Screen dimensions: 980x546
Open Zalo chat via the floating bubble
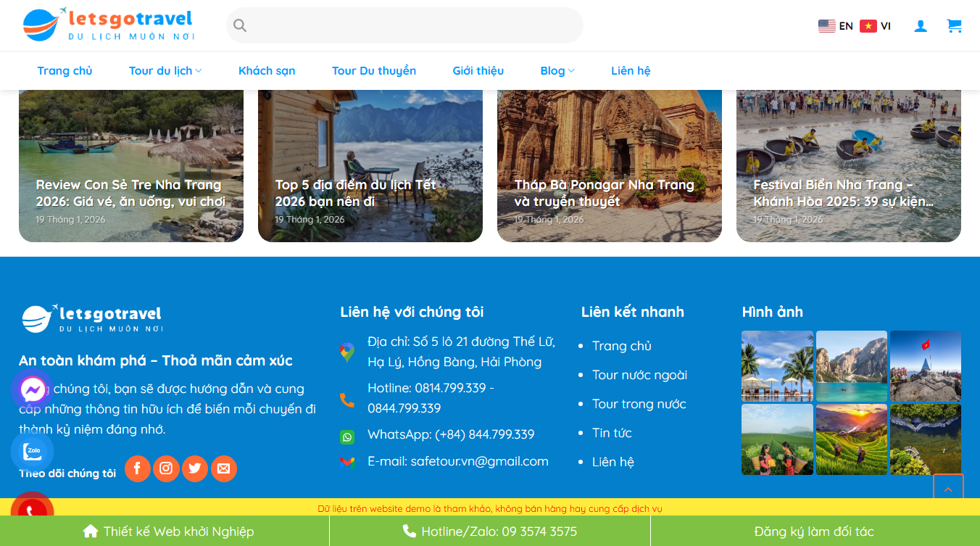[32, 451]
